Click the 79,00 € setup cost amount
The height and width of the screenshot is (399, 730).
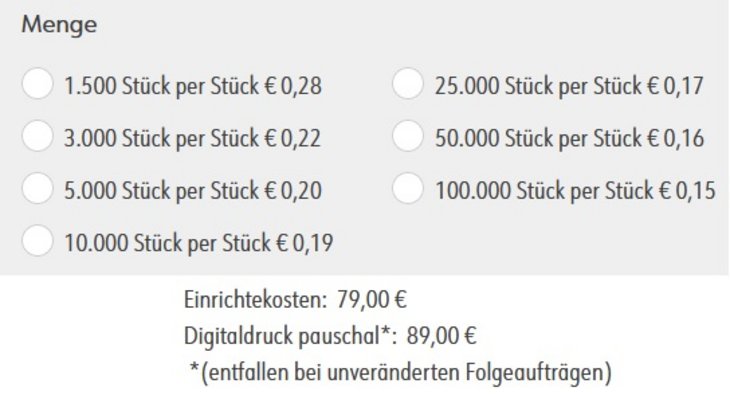pos(372,299)
